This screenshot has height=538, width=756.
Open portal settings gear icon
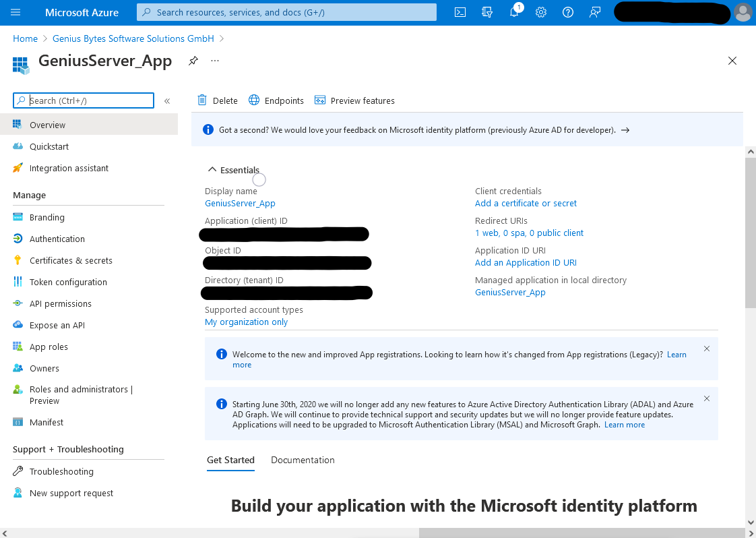(x=541, y=13)
